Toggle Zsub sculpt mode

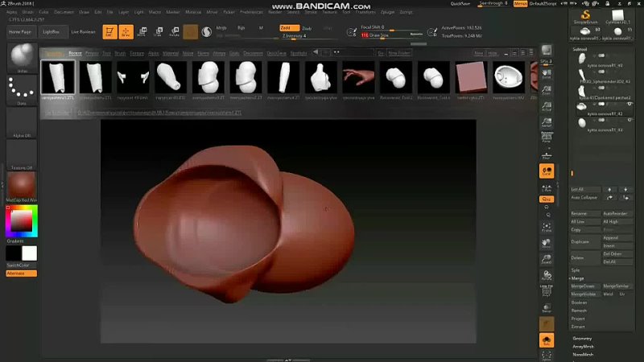click(307, 28)
